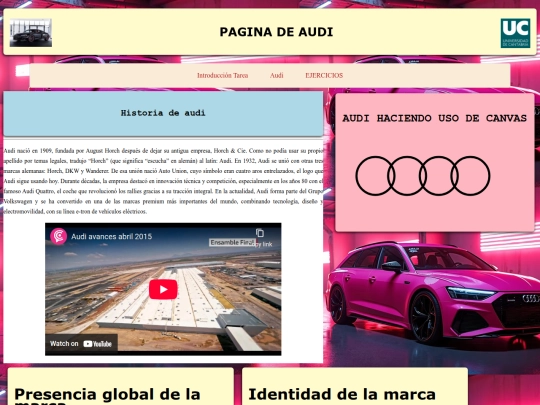
Task: Click the black Audi car thumbnail in header
Action: click(x=31, y=33)
